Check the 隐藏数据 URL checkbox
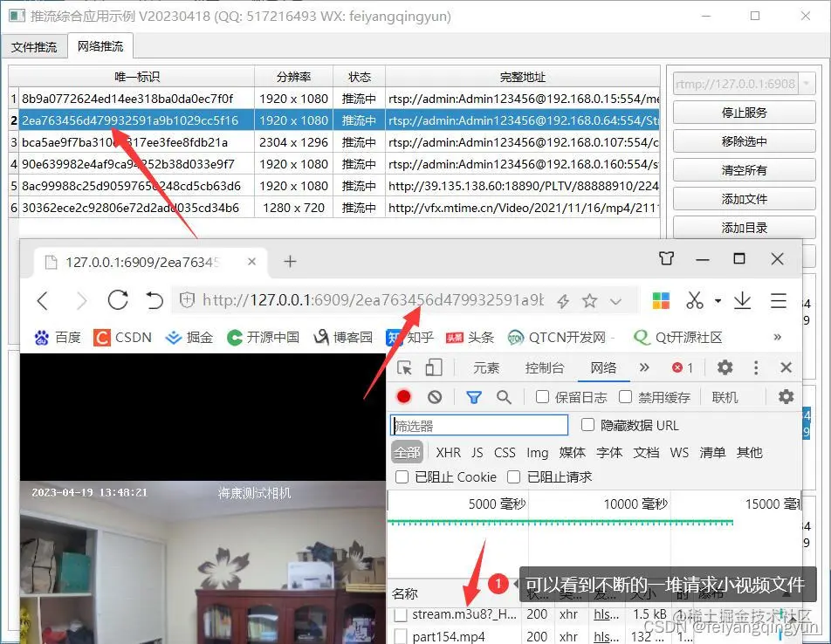Screen dimensions: 831x644 tap(587, 424)
